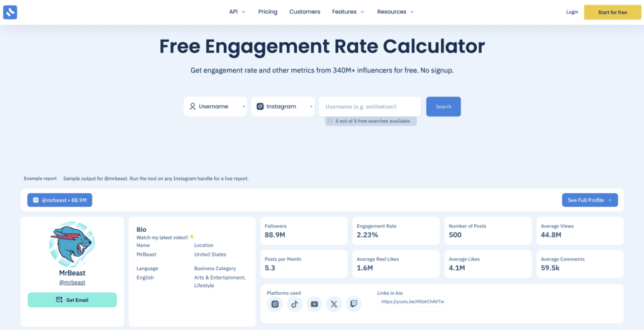The image size is (644, 330).
Task: Focus the Username input field
Action: click(370, 106)
